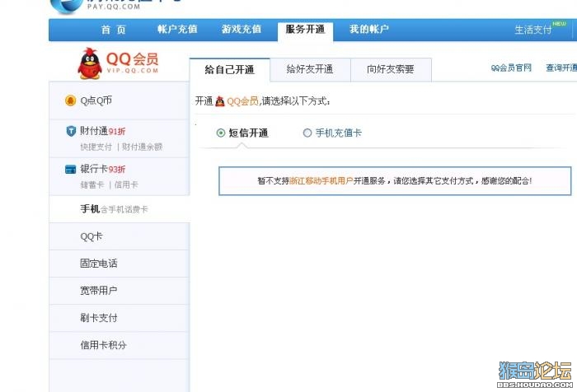Select QQ卡 in the sidebar

(x=120, y=236)
